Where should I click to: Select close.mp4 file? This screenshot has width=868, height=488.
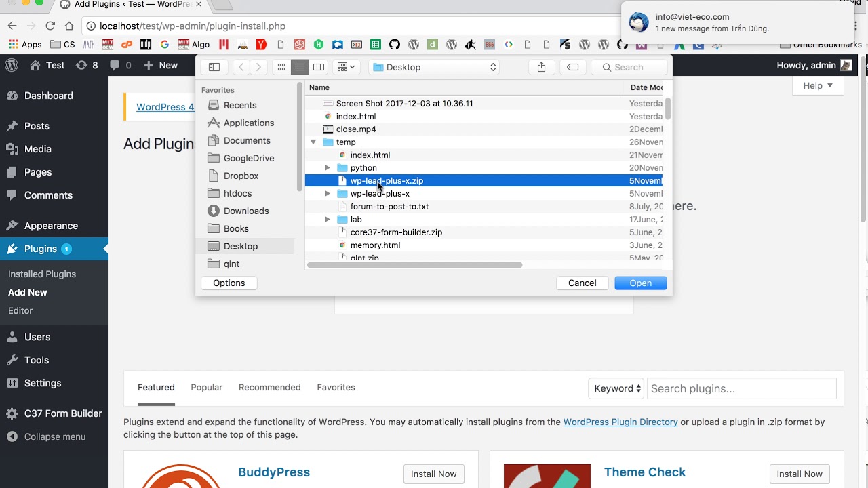tap(356, 129)
